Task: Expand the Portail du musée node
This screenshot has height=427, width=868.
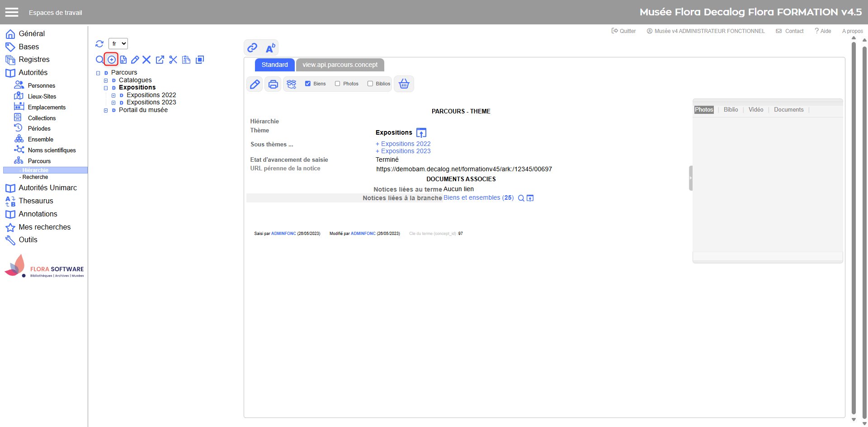Action: pyautogui.click(x=106, y=110)
